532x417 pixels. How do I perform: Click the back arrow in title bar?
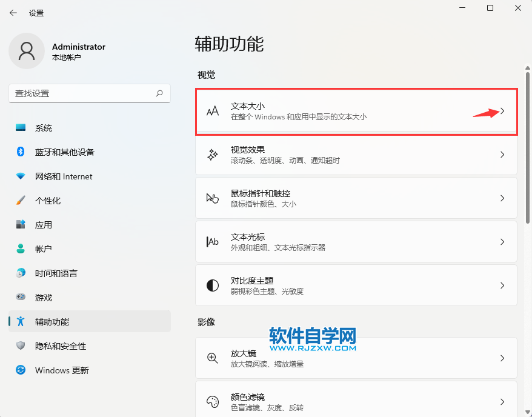tap(13, 13)
